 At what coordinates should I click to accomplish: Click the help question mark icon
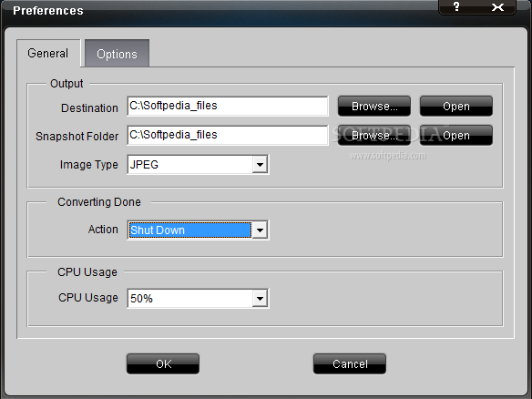pos(456,6)
